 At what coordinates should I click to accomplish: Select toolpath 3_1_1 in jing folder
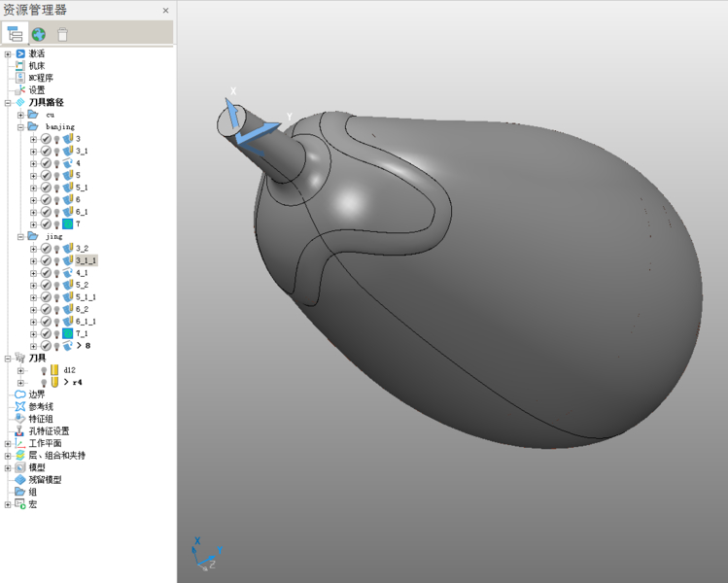[86, 260]
